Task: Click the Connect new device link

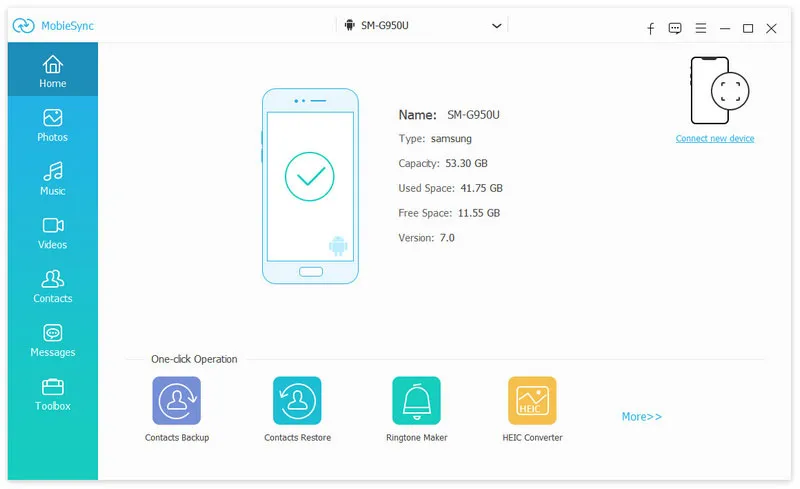Action: [715, 139]
